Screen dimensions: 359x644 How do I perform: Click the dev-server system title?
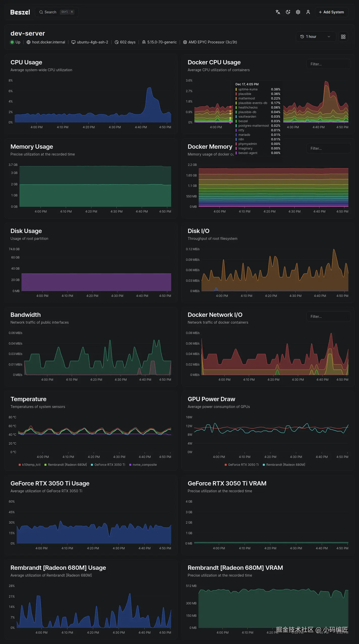28,33
